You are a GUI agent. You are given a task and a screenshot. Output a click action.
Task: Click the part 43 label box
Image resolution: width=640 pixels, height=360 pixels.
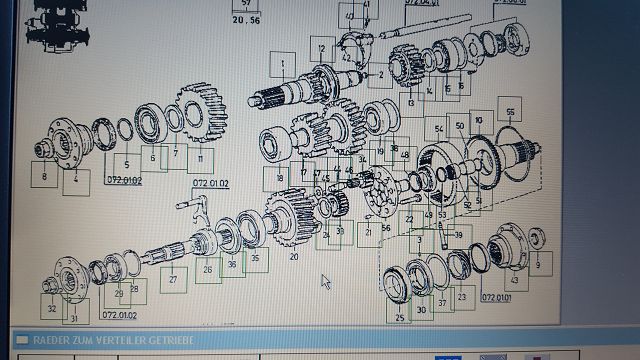[516, 280]
